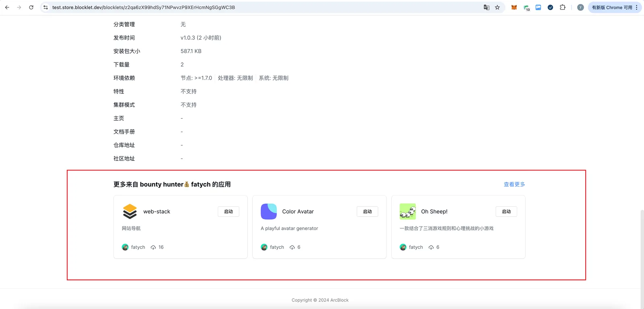The width and height of the screenshot is (644, 309).
Task: Open the MetaMask fox extension
Action: tap(514, 7)
